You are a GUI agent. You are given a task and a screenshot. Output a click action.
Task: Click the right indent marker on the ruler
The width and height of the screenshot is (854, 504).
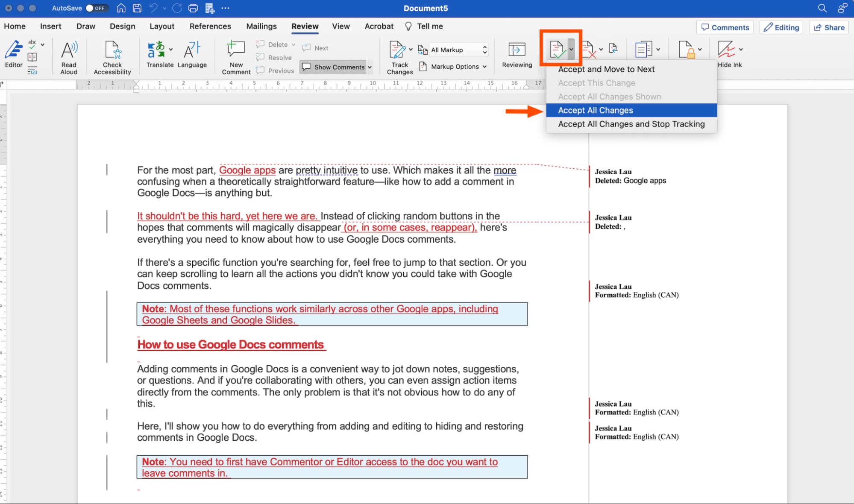tap(526, 87)
